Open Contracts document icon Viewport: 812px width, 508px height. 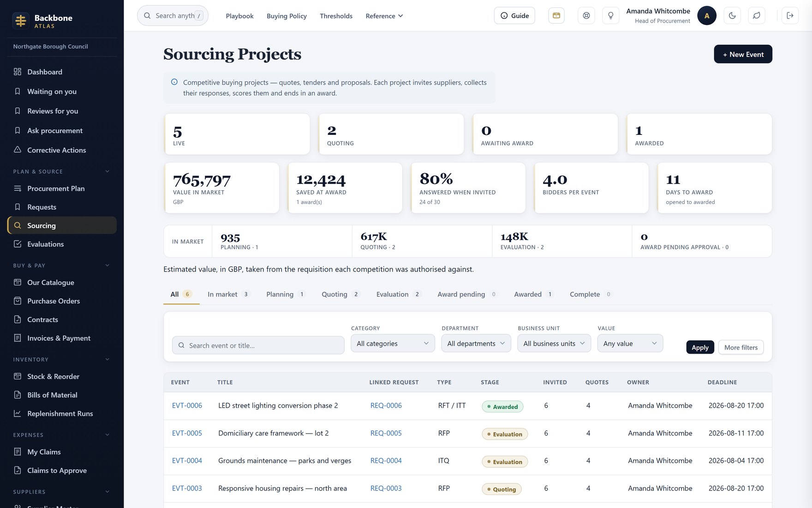[18, 319]
